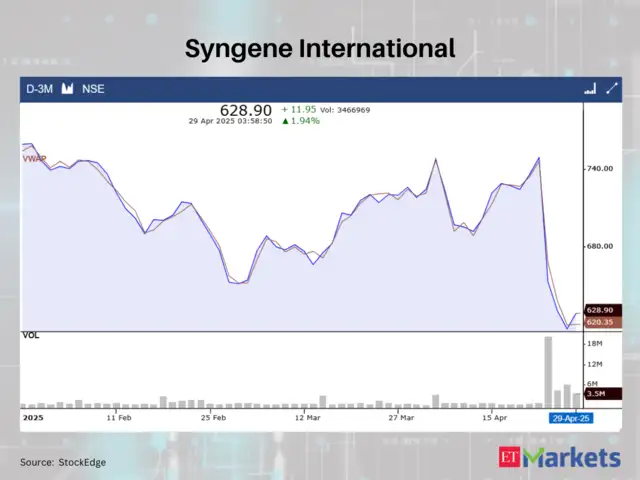The width and height of the screenshot is (640, 480).
Task: Click the chart type icon beside D-3M
Action: point(68,89)
